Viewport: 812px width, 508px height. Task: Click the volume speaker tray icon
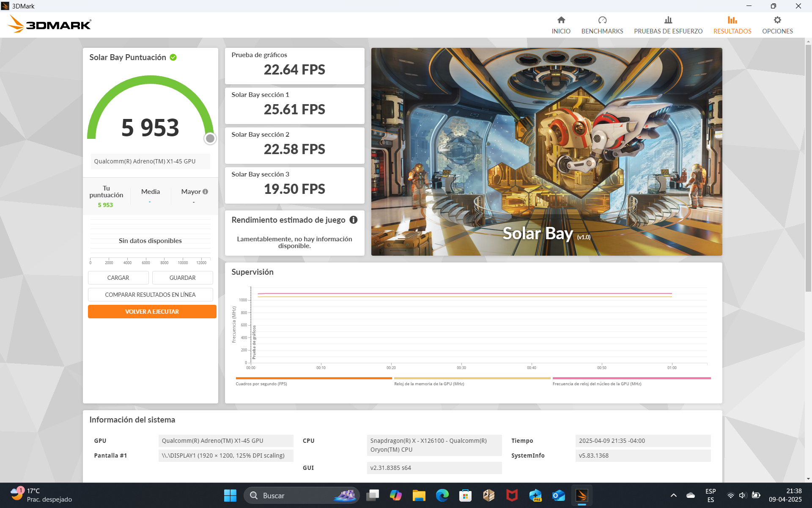tap(743, 495)
